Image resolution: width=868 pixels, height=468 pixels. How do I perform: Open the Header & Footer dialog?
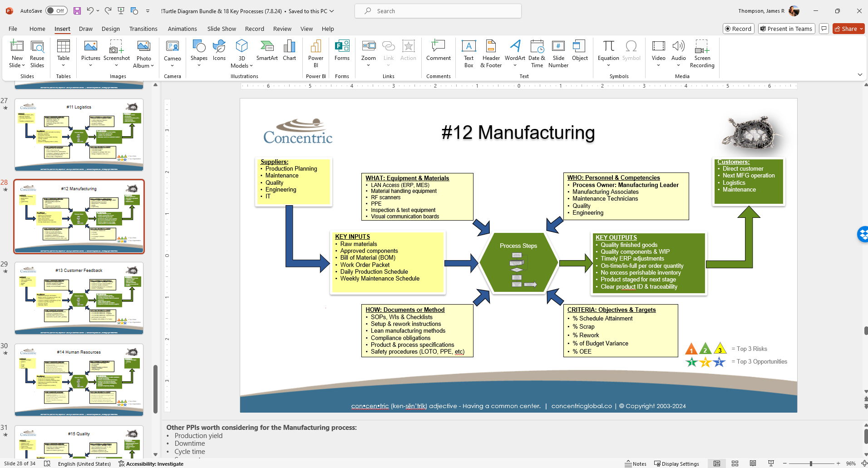[491, 54]
